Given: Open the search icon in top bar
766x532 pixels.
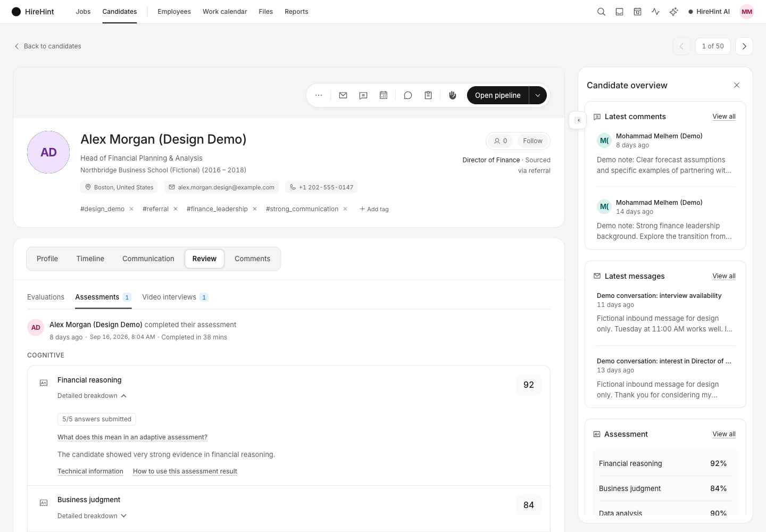Looking at the screenshot, I should [x=601, y=12].
